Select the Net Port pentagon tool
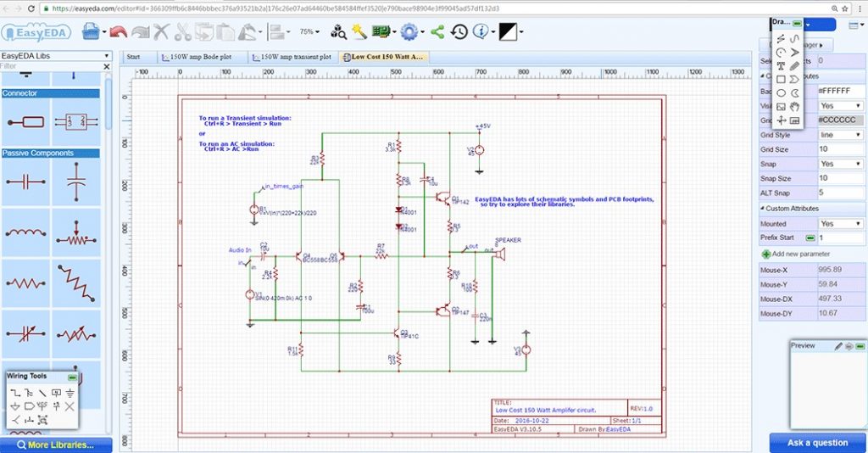This screenshot has width=868, height=453. coord(29,406)
